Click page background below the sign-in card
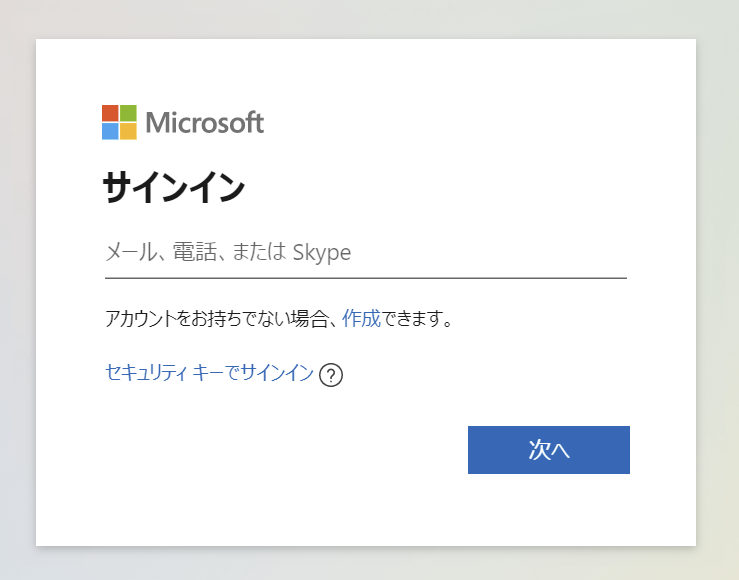 pos(369,564)
